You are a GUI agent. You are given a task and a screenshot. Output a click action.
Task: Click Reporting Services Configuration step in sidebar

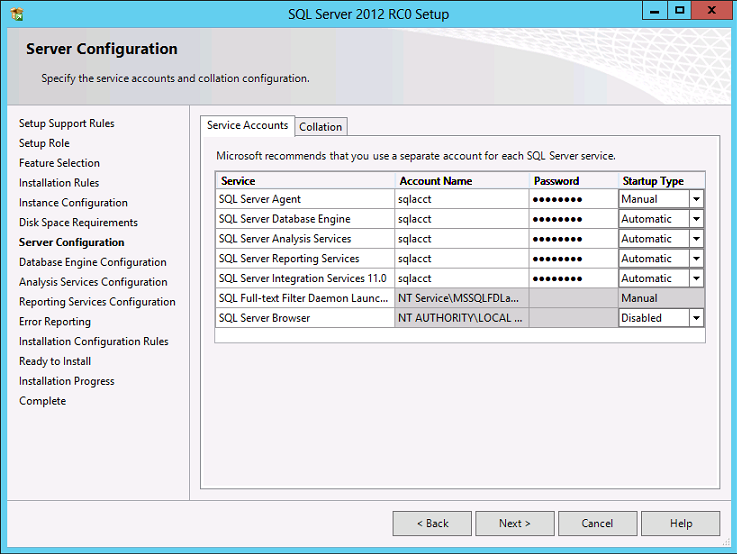tap(97, 302)
